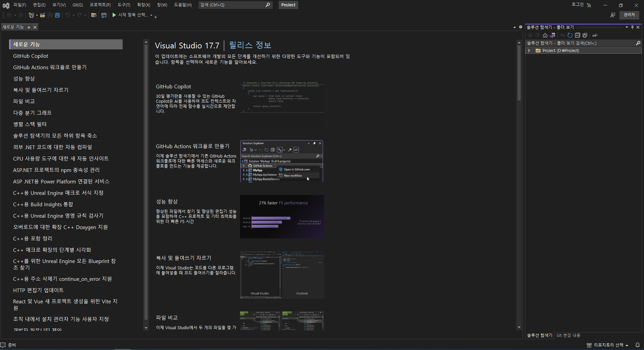Click the 관리자 button
The image size is (644, 350).
click(629, 15)
